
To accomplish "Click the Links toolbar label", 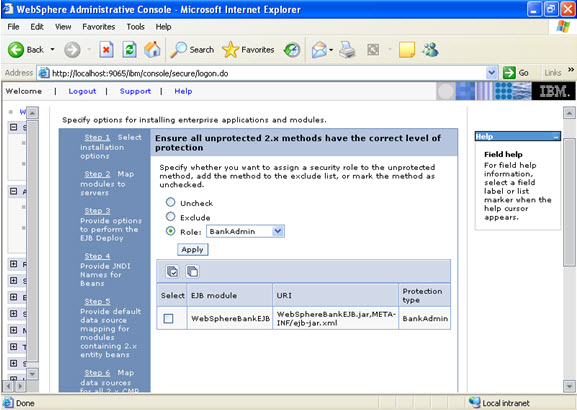I will (553, 73).
